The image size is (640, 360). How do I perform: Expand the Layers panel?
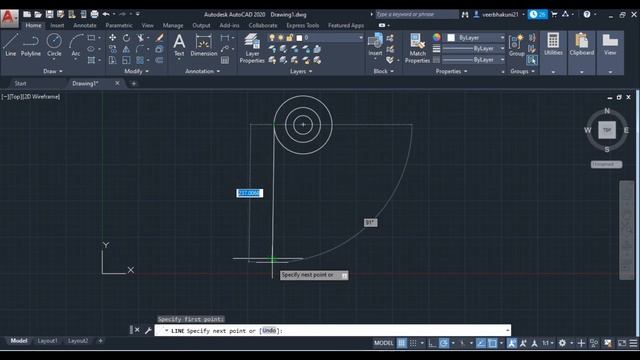(301, 71)
